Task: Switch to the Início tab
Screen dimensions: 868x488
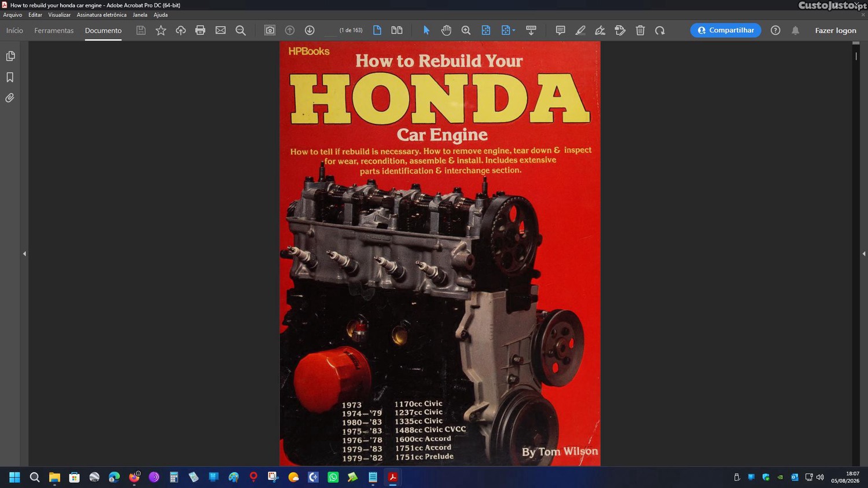Action: click(x=14, y=31)
